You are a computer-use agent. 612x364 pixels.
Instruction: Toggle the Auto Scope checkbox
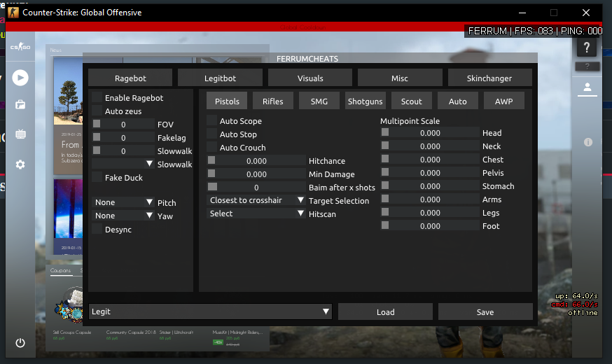tap(211, 121)
